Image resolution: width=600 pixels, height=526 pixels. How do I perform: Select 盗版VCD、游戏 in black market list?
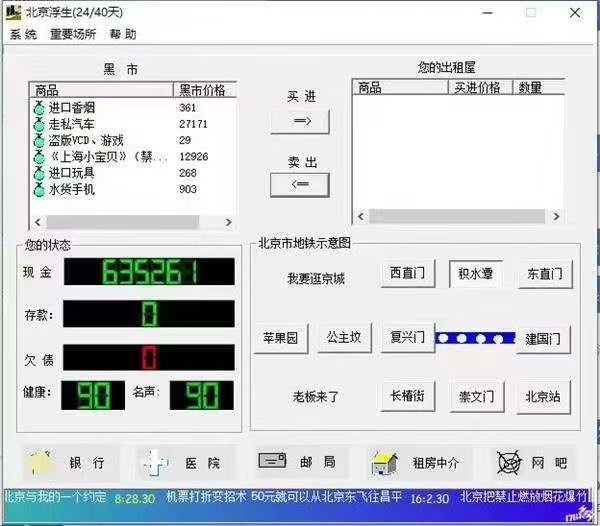click(x=86, y=141)
